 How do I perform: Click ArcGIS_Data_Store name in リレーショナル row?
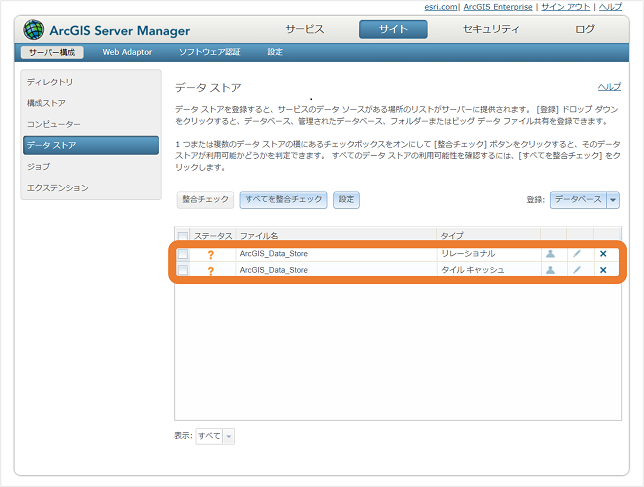(x=274, y=254)
